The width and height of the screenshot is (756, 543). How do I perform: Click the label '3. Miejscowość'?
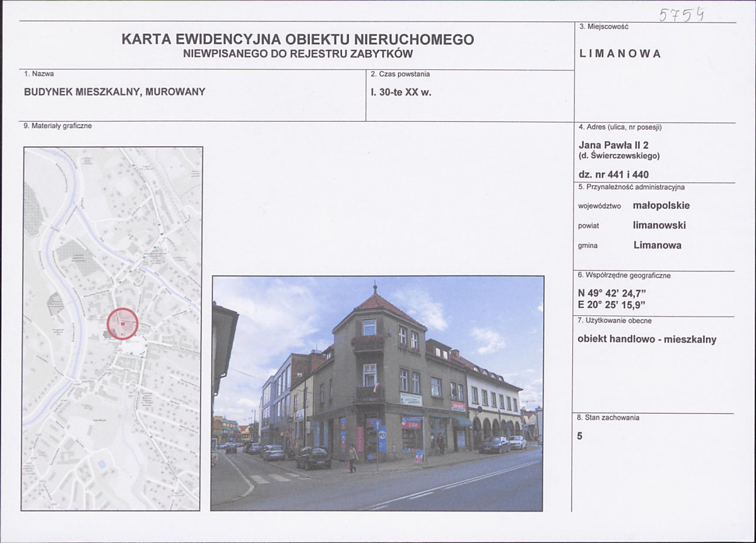(604, 27)
